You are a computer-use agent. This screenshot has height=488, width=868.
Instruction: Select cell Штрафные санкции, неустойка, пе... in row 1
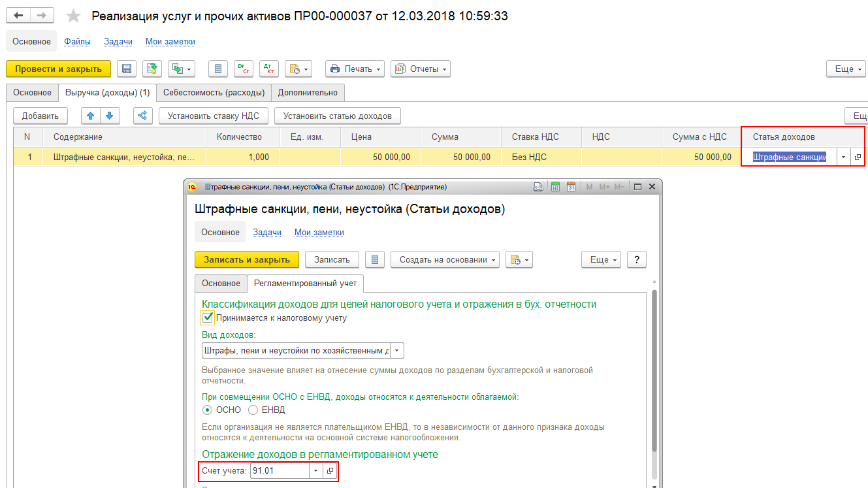(x=125, y=157)
